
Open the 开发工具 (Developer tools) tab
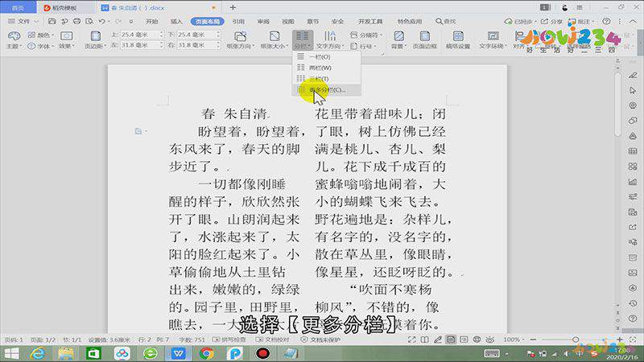[370, 21]
